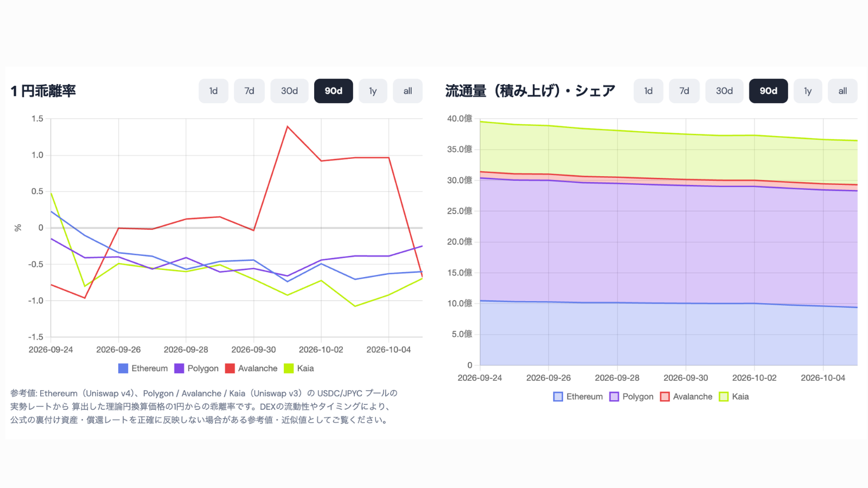Click Kaia swatch in circulation chart legend
Viewport: 868px width, 488px height.
[724, 397]
